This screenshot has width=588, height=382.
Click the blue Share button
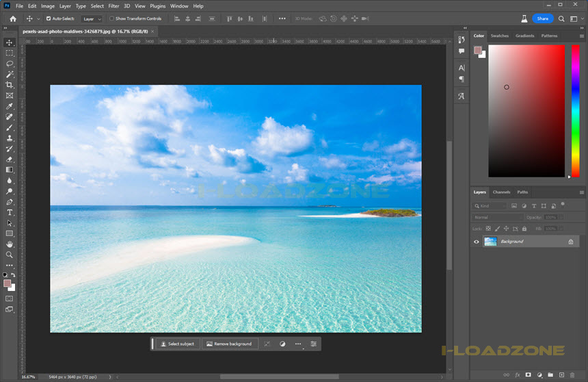(543, 18)
